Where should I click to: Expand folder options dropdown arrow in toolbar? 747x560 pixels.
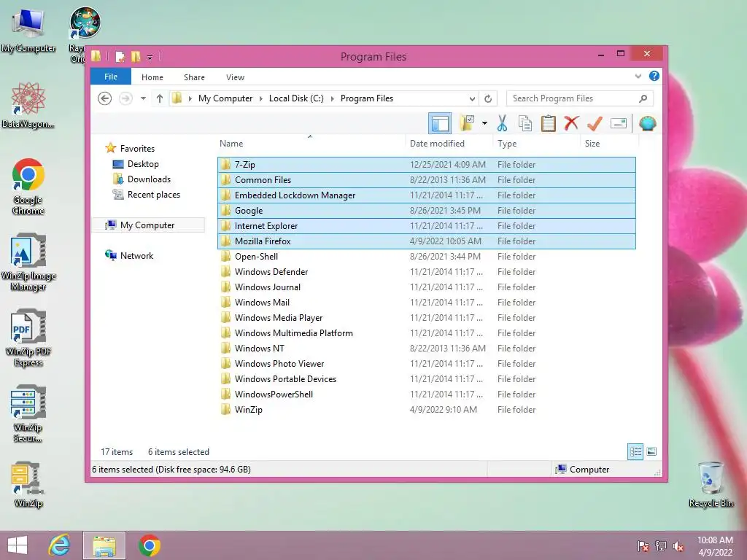tap(484, 123)
